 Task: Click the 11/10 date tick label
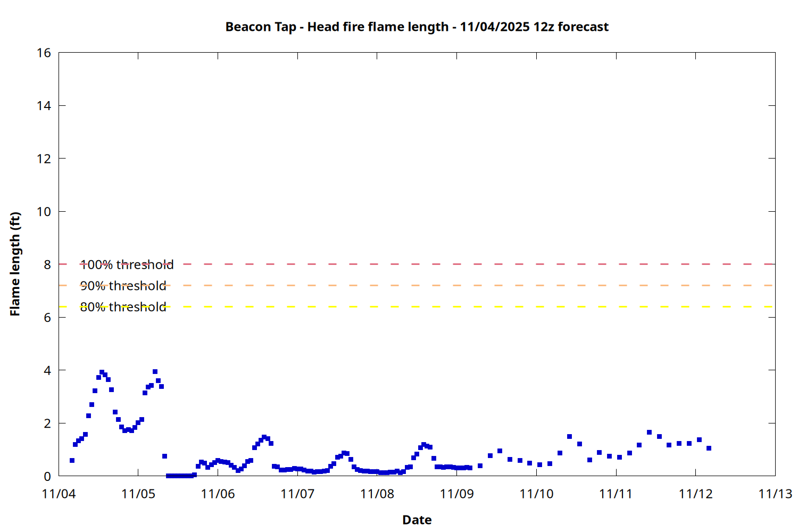pyautogui.click(x=536, y=494)
